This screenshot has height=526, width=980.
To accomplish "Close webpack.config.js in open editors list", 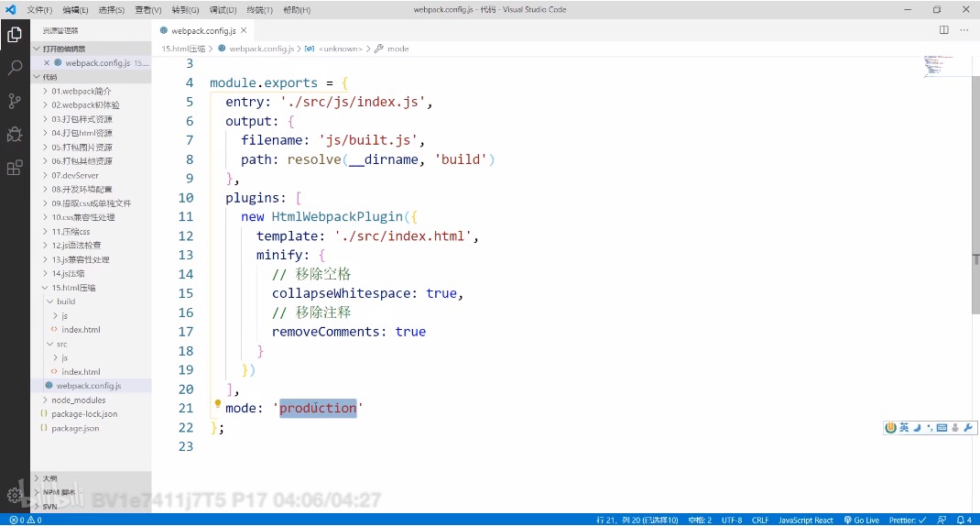I will pos(46,62).
